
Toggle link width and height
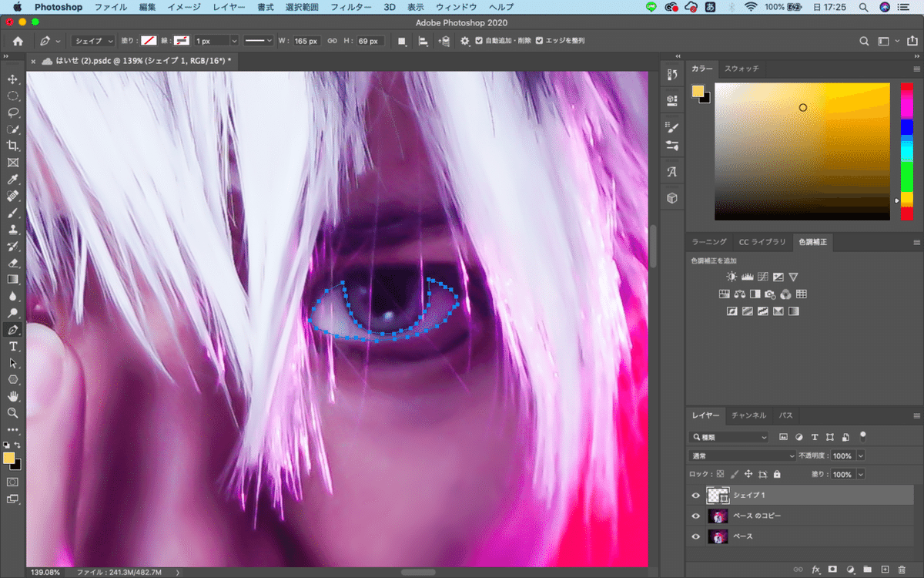click(333, 41)
